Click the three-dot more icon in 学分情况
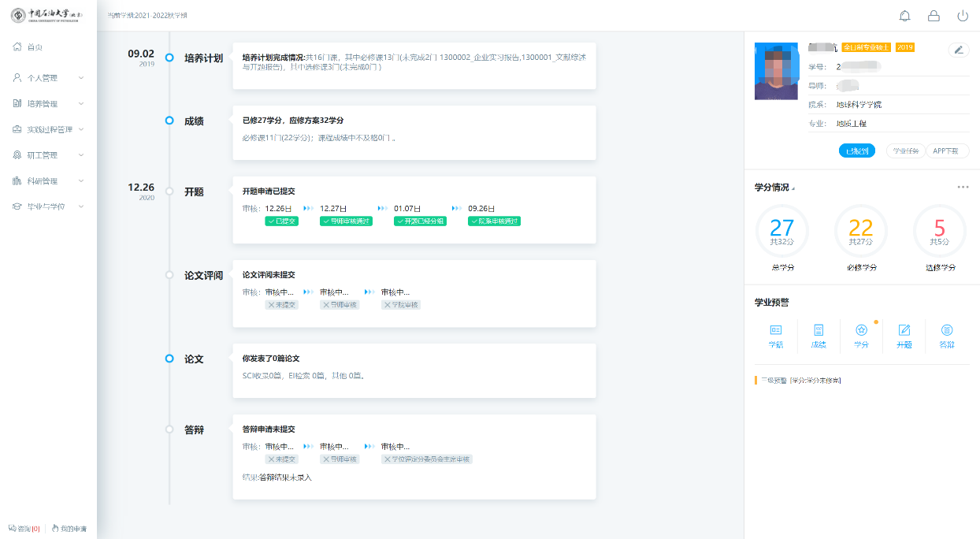980x539 pixels. click(963, 188)
